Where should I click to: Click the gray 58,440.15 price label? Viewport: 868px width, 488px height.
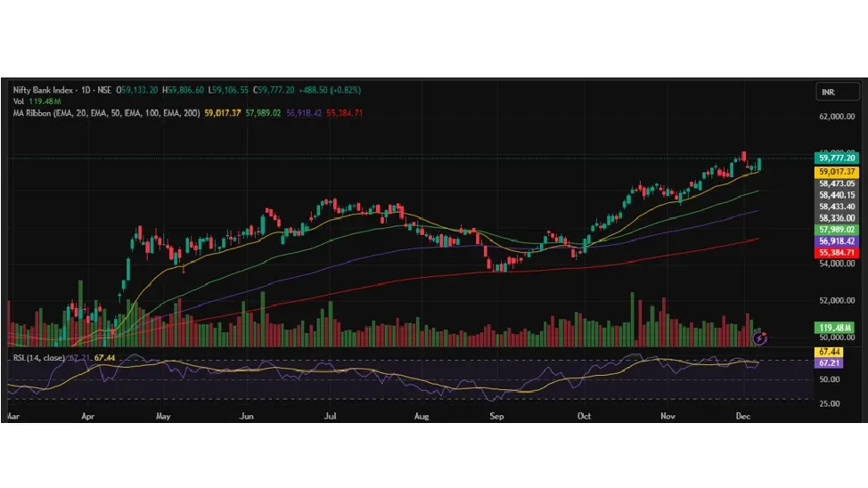point(837,195)
